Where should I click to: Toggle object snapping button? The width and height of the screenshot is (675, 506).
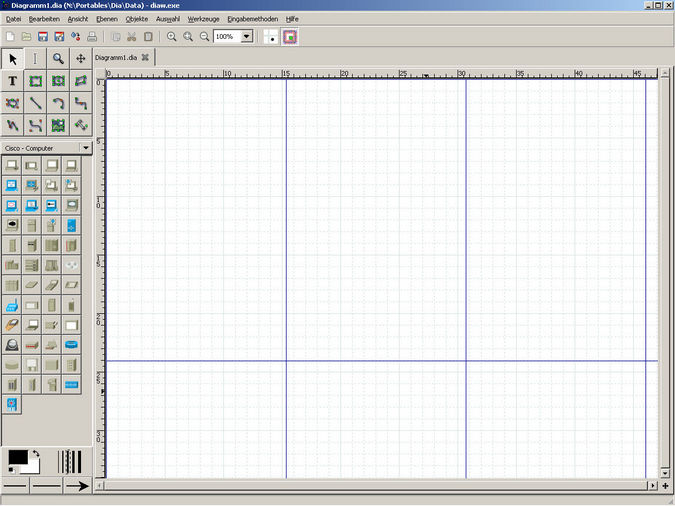(x=291, y=37)
